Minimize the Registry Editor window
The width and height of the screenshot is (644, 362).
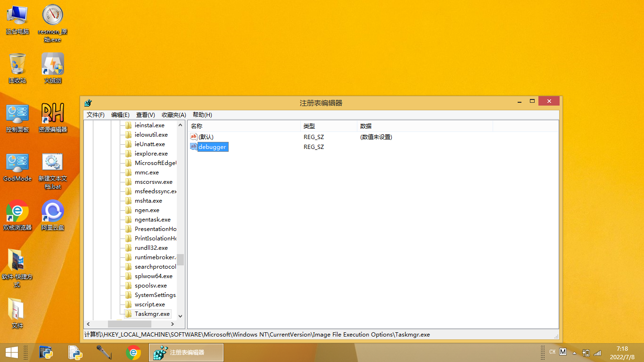(520, 101)
